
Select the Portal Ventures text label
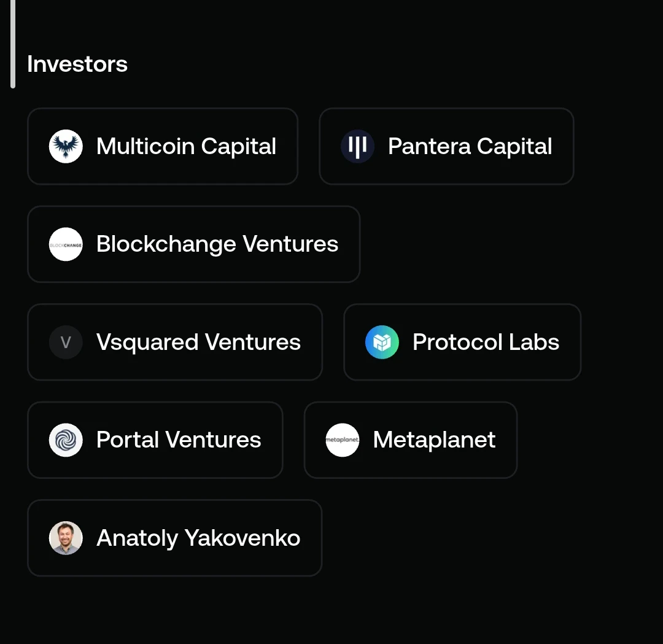[179, 440]
